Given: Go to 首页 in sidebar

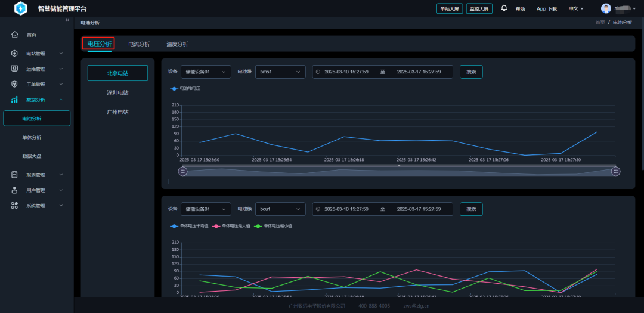Looking at the screenshot, I should (x=32, y=35).
